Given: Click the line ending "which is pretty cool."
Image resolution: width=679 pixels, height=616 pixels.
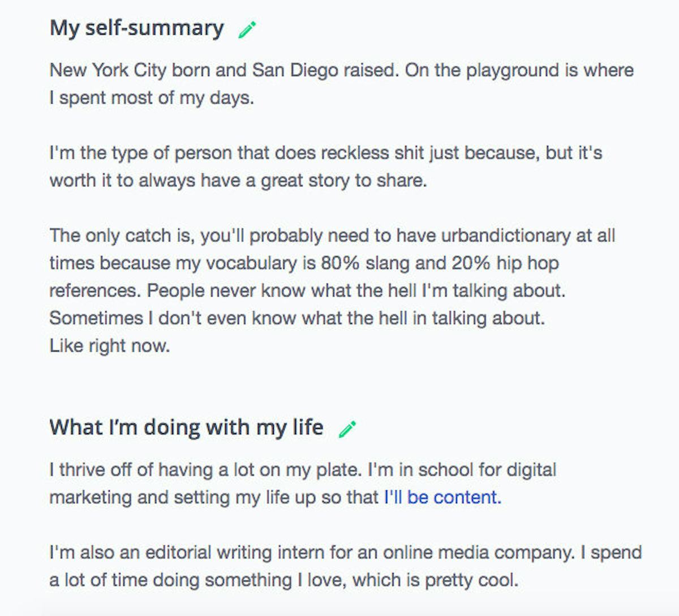Looking at the screenshot, I should click(x=283, y=580).
